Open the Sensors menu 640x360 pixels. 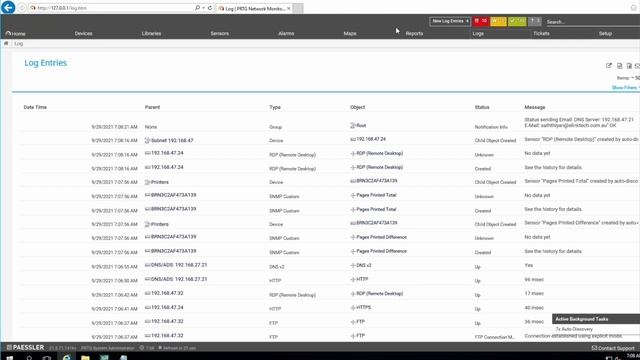pos(219,33)
